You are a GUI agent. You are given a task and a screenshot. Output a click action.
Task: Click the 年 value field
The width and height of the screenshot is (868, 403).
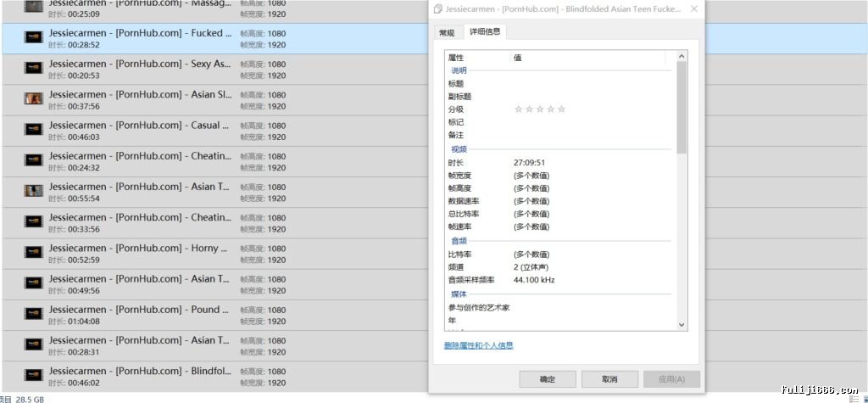point(590,320)
